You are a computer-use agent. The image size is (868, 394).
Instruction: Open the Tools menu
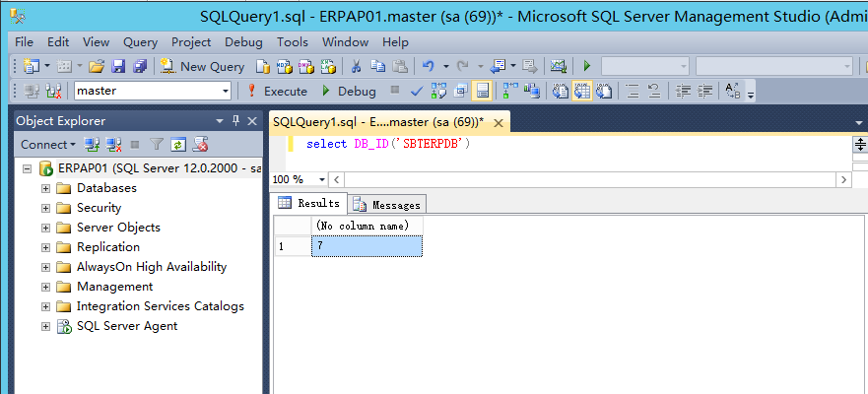pos(293,42)
